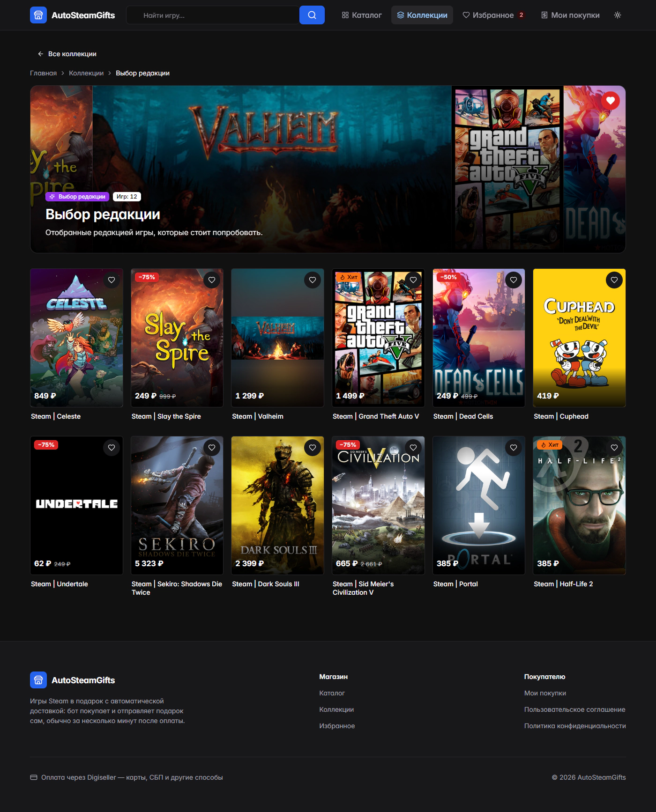Open the Sekiro game cover
Viewport: 656px width, 812px height.
click(177, 505)
